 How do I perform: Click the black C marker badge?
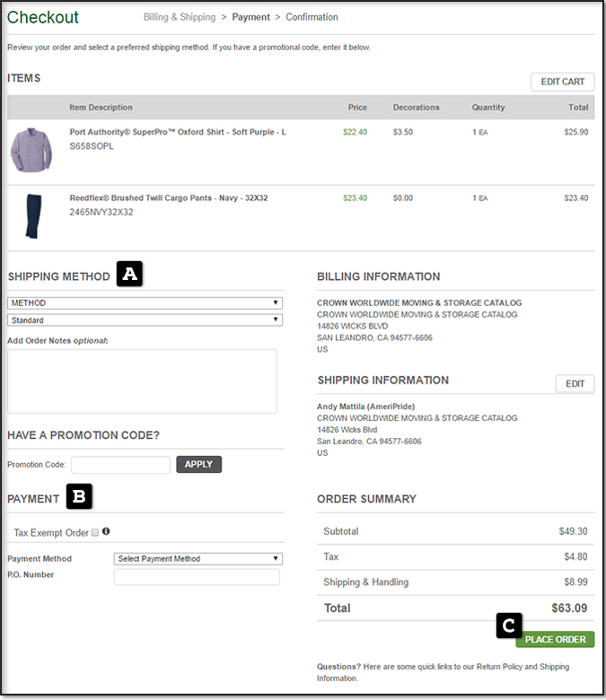pyautogui.click(x=509, y=625)
